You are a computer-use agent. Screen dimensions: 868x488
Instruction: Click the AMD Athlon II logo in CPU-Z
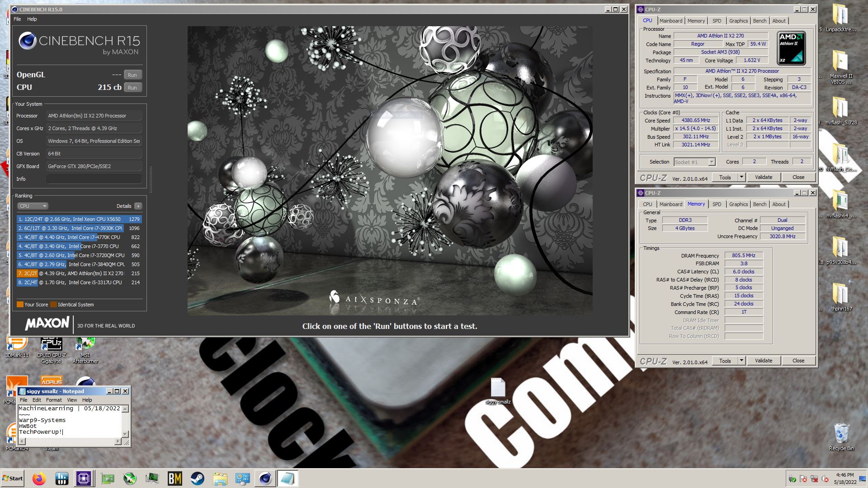click(791, 48)
